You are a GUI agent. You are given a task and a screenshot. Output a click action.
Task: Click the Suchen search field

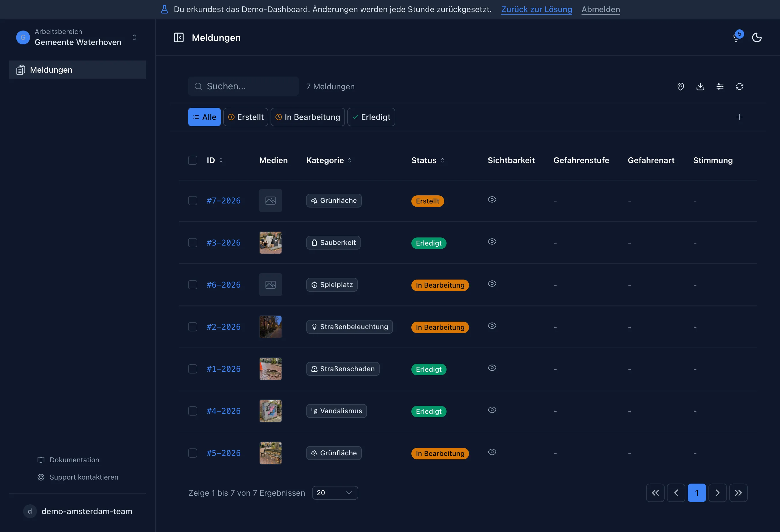pos(243,86)
